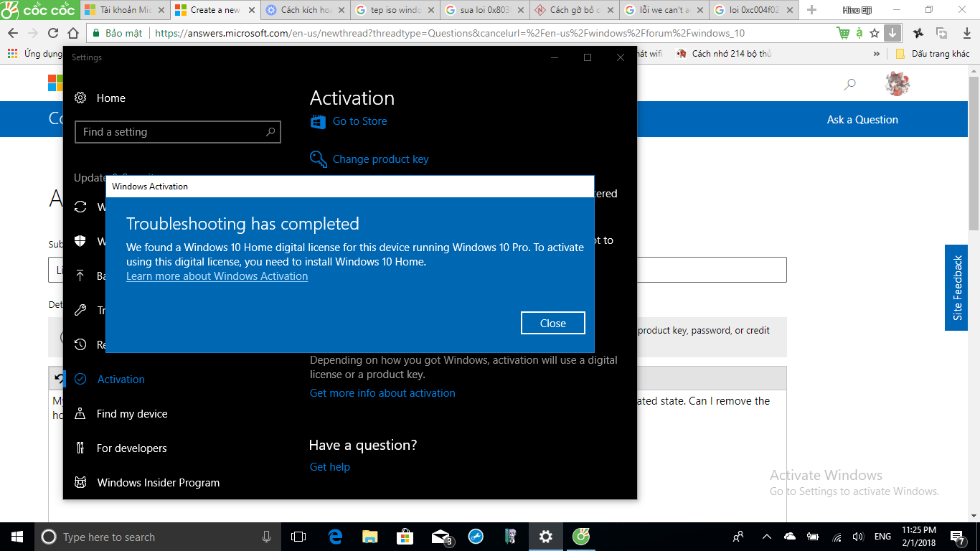Click the search magnifier on Microsoft page
The height and width of the screenshot is (551, 980).
[850, 84]
